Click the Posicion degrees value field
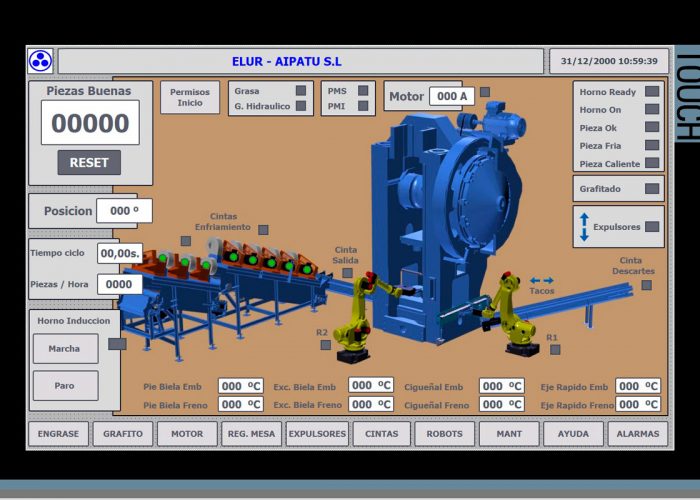 click(x=124, y=211)
